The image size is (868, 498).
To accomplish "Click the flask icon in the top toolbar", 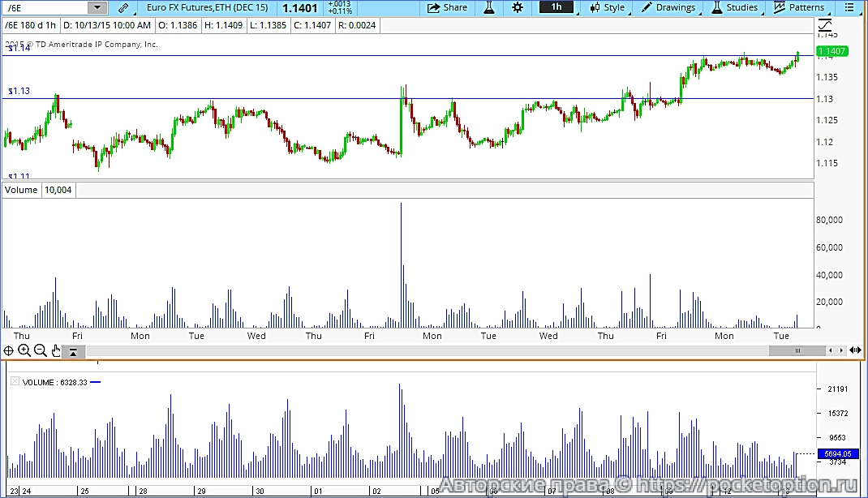I will pos(489,7).
